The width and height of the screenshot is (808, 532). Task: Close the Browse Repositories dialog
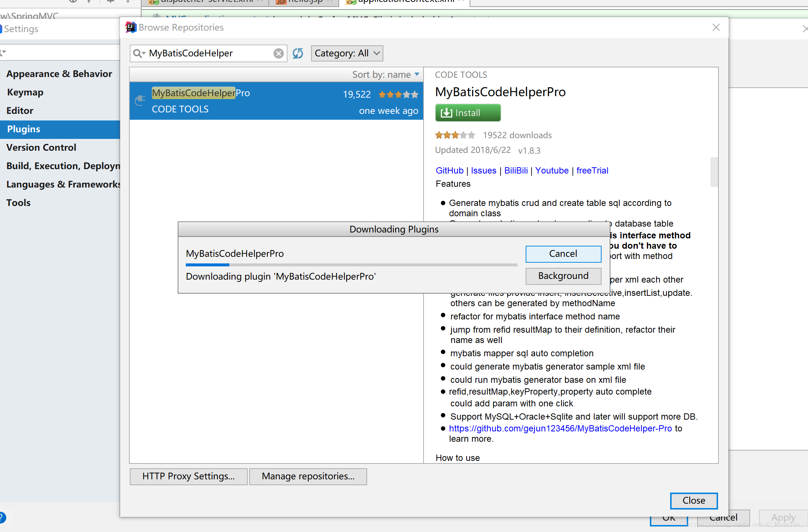[694, 500]
